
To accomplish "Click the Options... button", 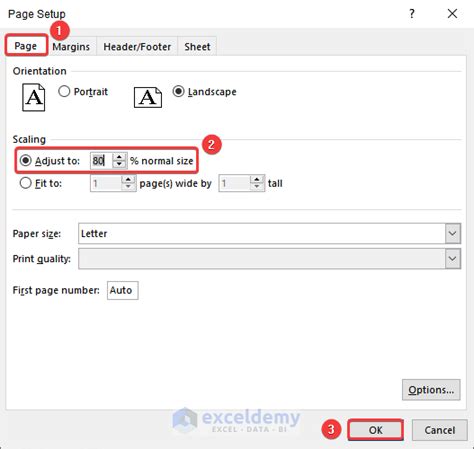I will [x=431, y=390].
